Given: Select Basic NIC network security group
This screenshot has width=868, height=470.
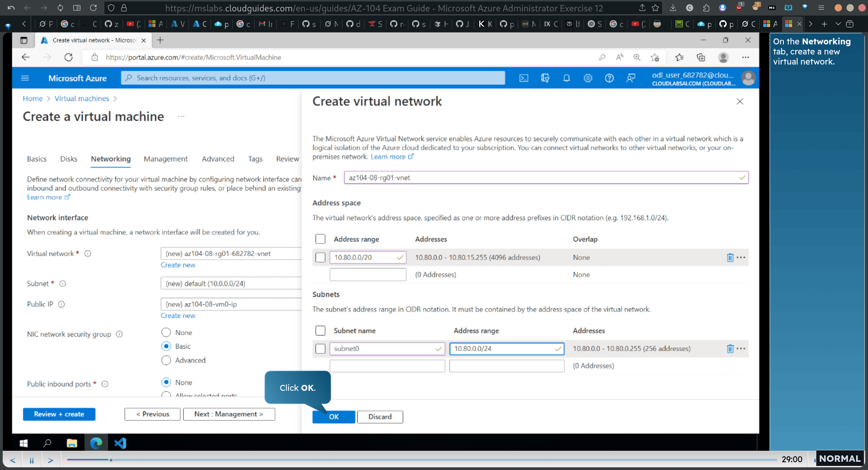Looking at the screenshot, I should tap(166, 346).
